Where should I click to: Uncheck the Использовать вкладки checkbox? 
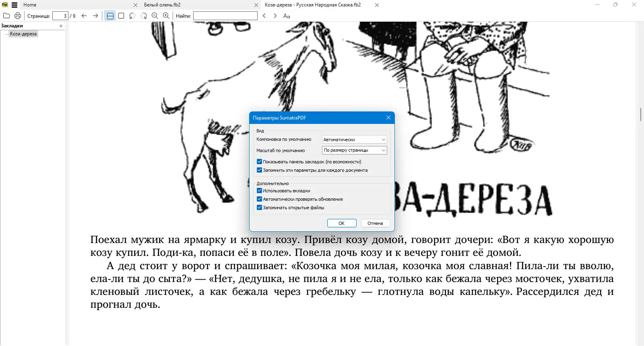[x=260, y=191]
